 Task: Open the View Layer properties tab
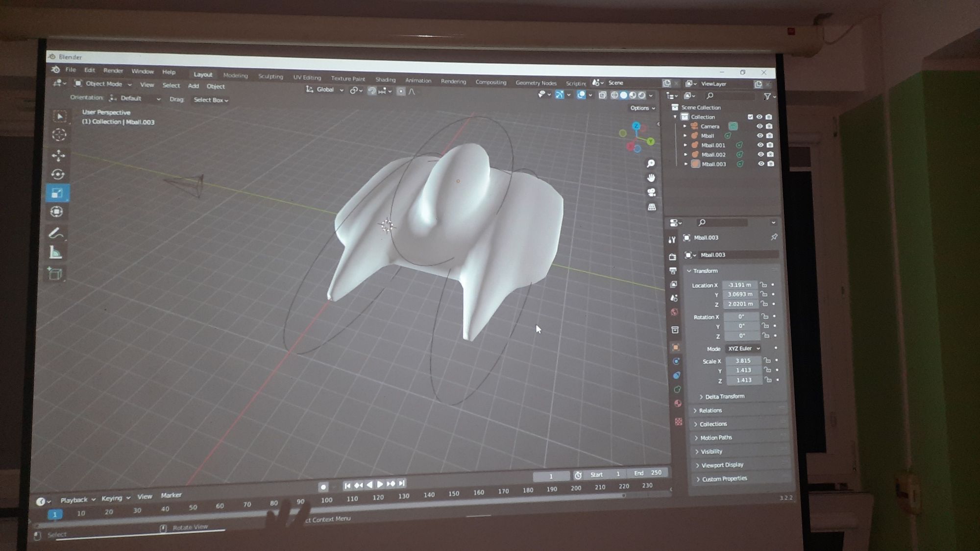click(674, 284)
